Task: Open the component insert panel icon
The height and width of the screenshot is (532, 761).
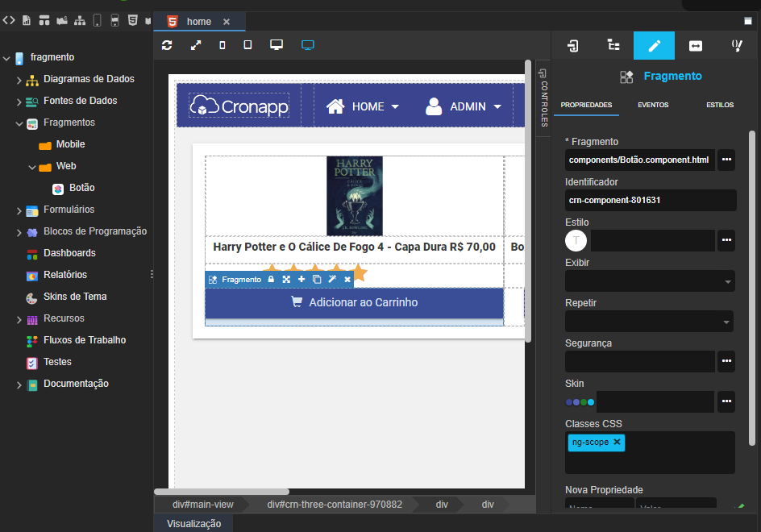Action: point(572,46)
